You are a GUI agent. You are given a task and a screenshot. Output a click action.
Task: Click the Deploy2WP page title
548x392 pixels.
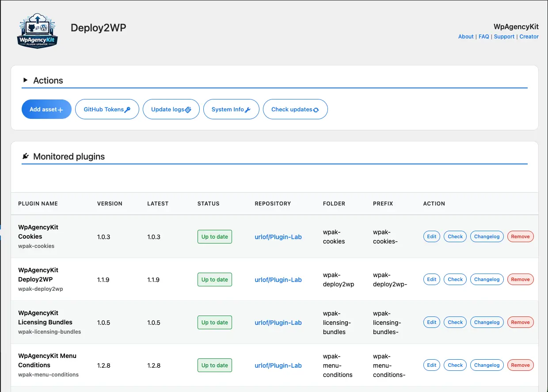(x=98, y=27)
